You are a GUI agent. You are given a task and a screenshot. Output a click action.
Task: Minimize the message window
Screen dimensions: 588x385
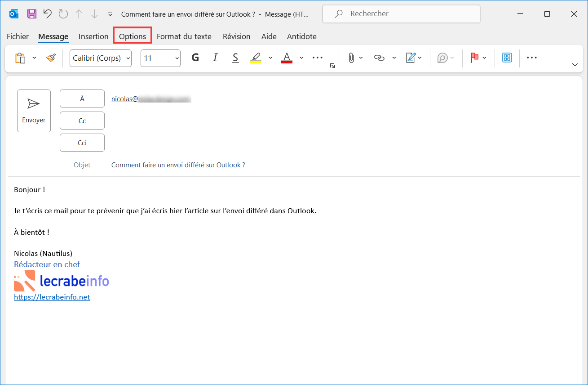tap(520, 14)
